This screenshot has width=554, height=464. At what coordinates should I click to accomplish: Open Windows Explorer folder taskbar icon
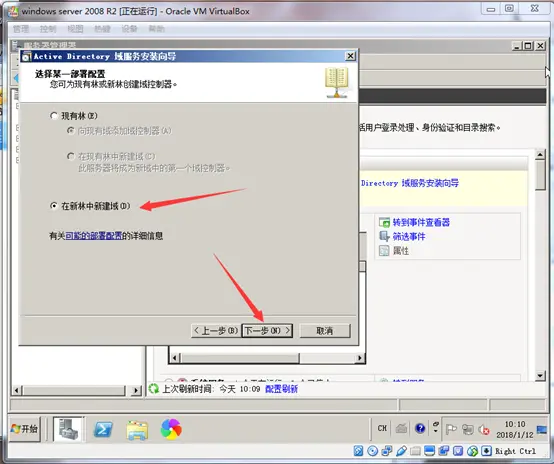(137, 430)
